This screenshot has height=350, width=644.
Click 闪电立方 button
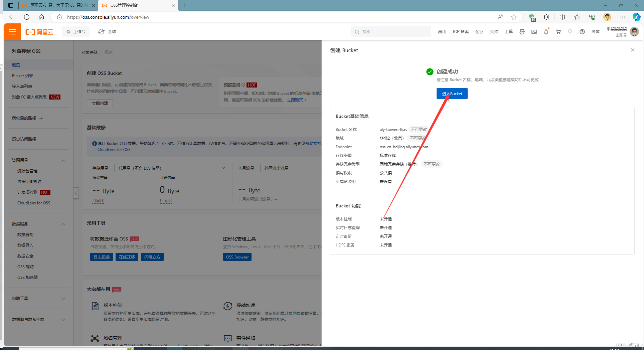[x=152, y=257]
